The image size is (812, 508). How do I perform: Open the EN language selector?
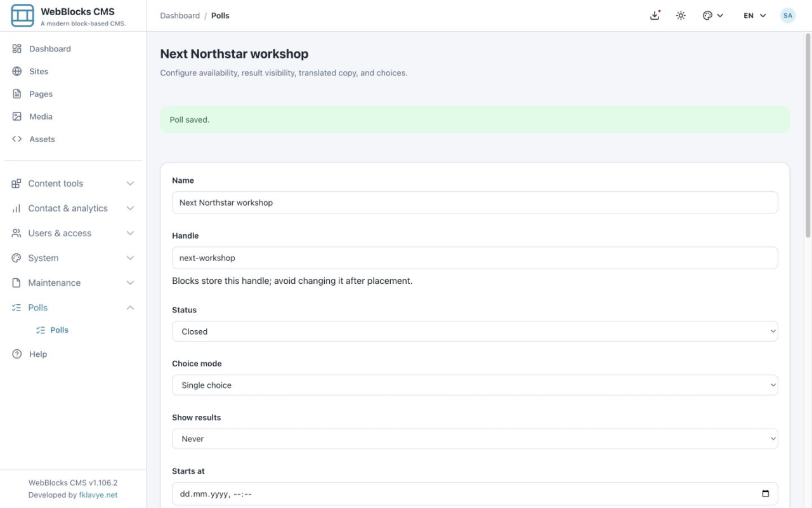coord(755,15)
